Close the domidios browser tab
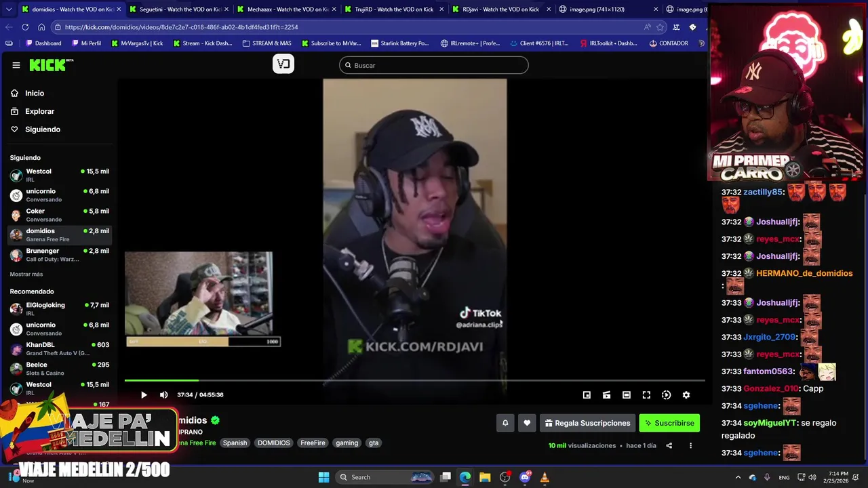Image resolution: width=868 pixels, height=488 pixels. [119, 9]
